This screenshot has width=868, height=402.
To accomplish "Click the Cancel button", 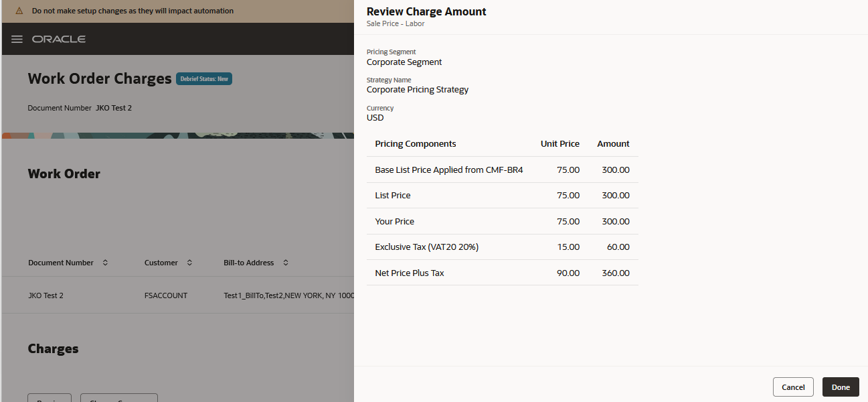I will click(793, 387).
